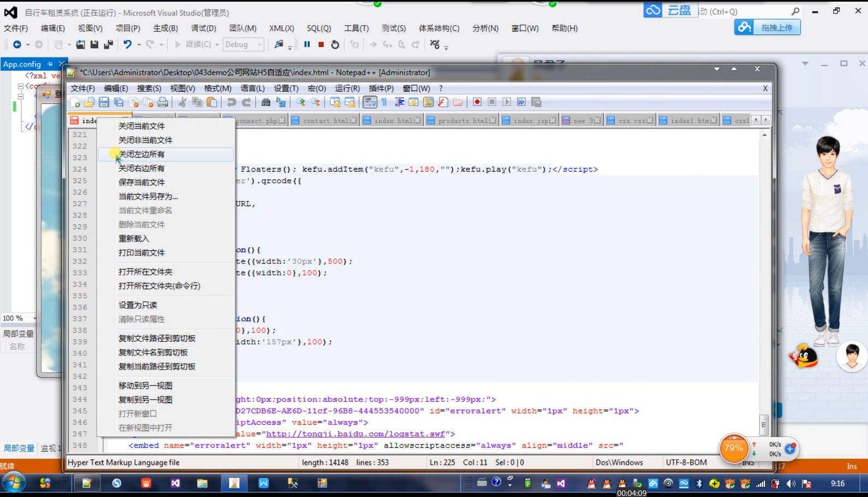868x497 pixels.
Task: Click the Stop macro recording icon
Action: click(x=492, y=102)
